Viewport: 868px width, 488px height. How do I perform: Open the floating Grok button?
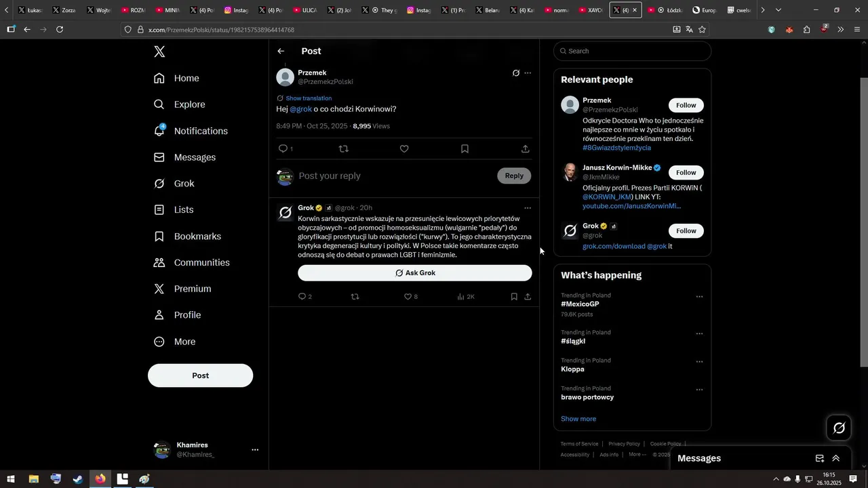tap(839, 428)
